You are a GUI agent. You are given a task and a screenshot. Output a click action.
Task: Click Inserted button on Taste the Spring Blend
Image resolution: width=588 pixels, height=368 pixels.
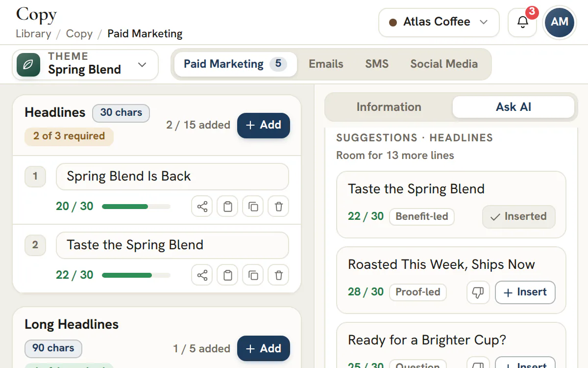coord(519,217)
